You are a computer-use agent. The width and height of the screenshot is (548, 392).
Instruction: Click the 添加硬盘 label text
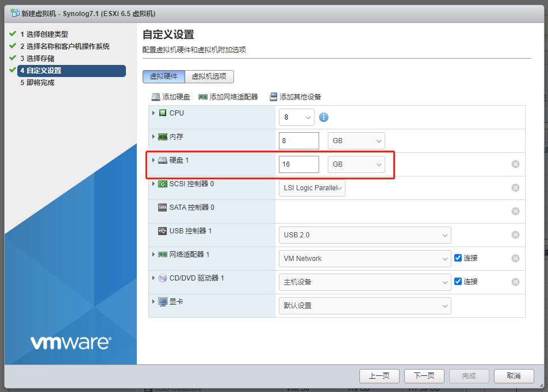tap(176, 97)
